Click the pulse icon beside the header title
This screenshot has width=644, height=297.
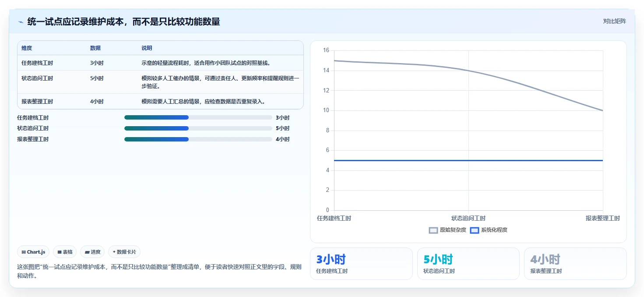[21, 22]
